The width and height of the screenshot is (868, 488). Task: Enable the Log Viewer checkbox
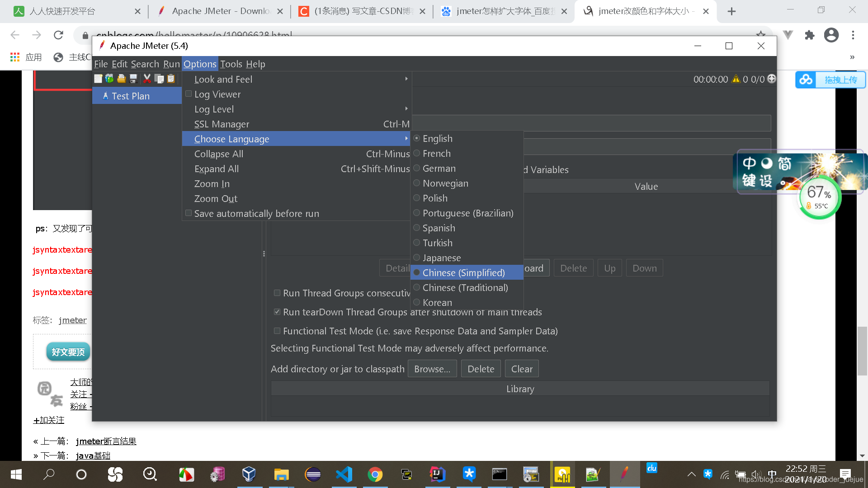(x=189, y=94)
